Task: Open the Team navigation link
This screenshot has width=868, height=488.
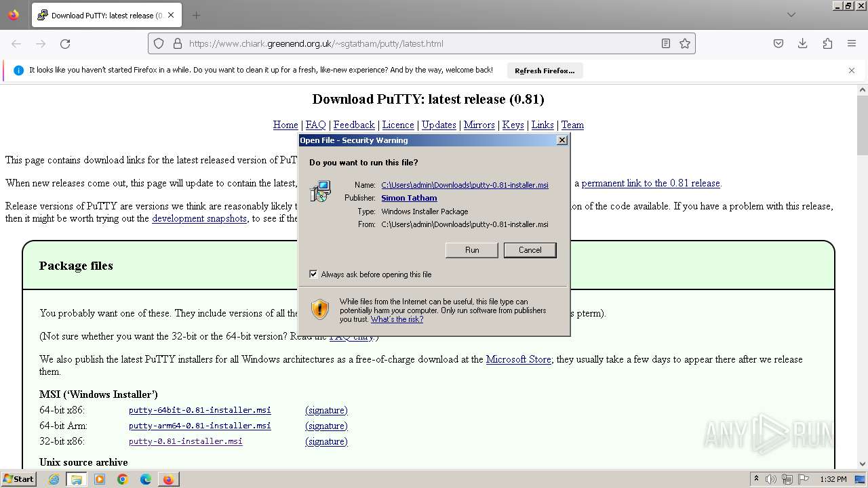Action: point(572,125)
